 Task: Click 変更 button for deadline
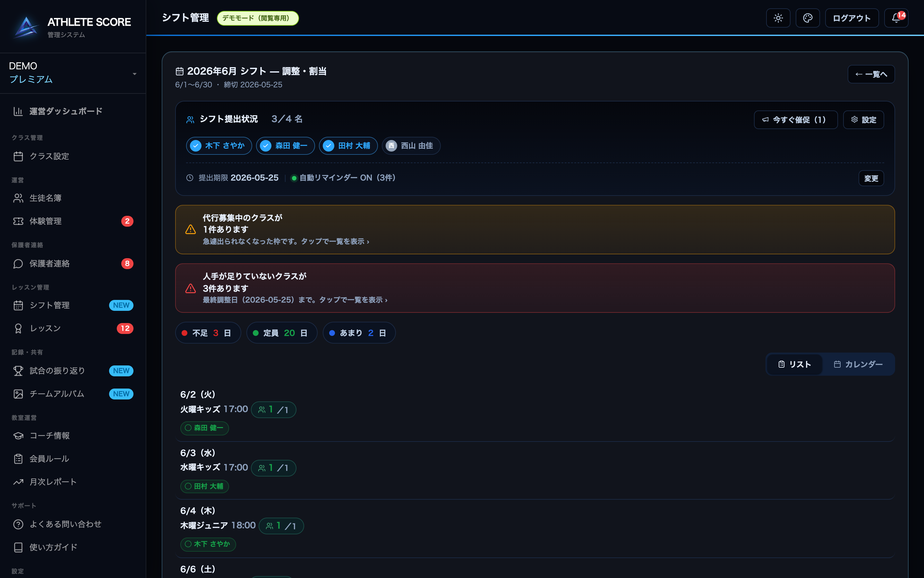point(871,179)
